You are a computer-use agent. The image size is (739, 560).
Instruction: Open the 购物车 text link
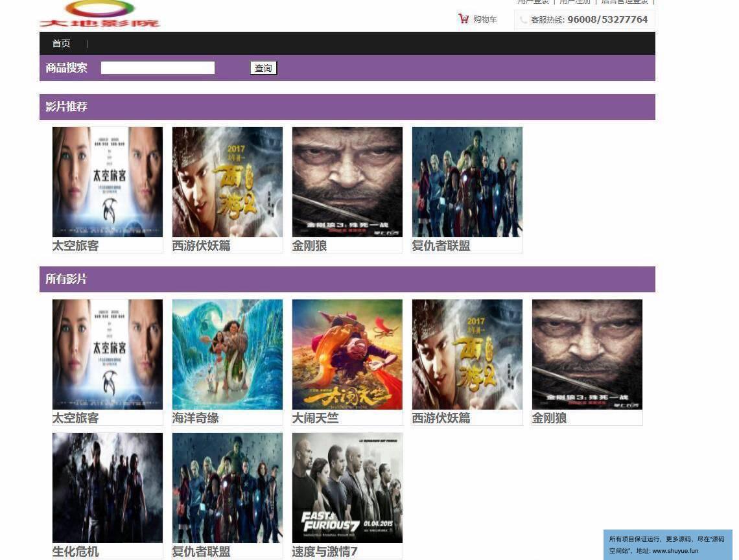485,19
